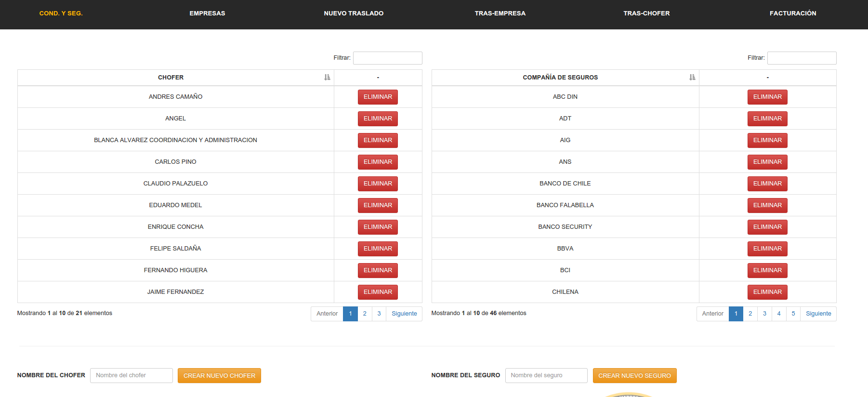The image size is (868, 397).
Task: Delete the driver CARLOS PINO
Action: coord(378,162)
